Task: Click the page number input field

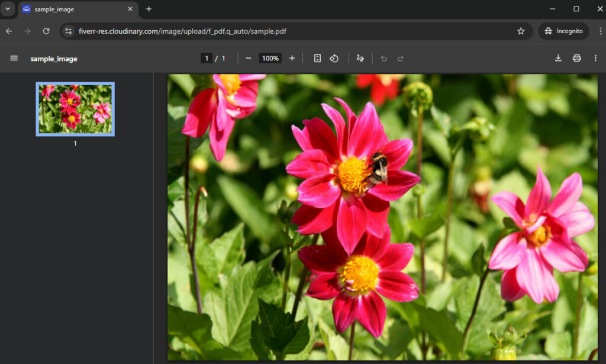Action: (207, 58)
